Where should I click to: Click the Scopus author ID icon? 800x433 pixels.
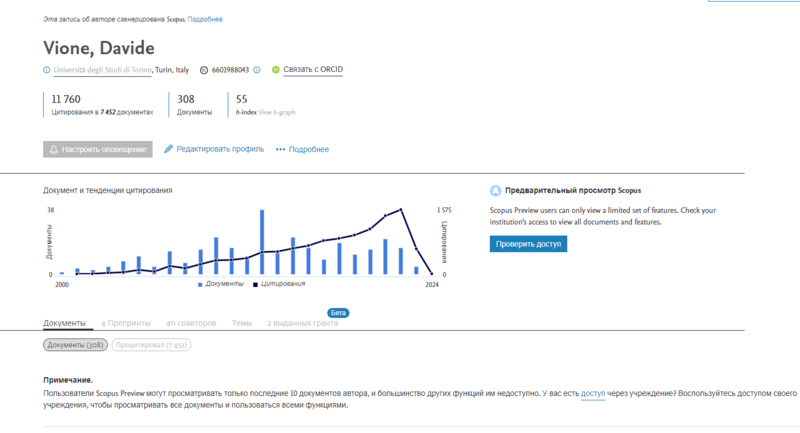204,70
